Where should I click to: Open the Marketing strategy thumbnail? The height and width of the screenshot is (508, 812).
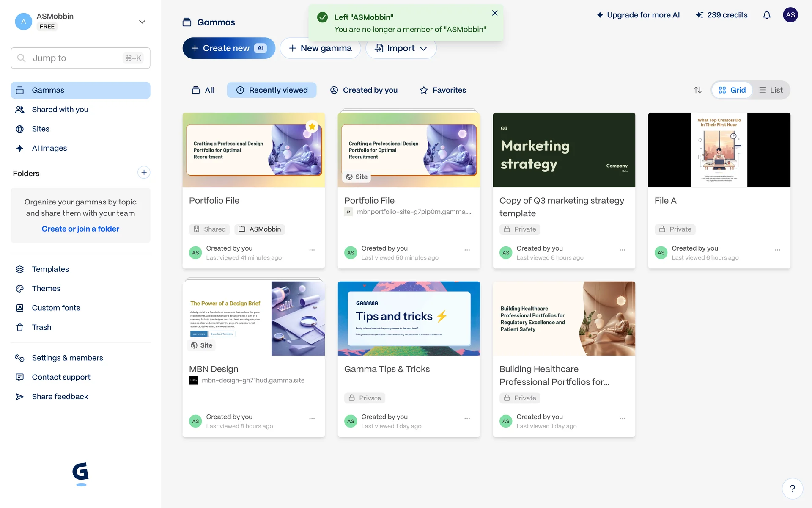tap(564, 150)
